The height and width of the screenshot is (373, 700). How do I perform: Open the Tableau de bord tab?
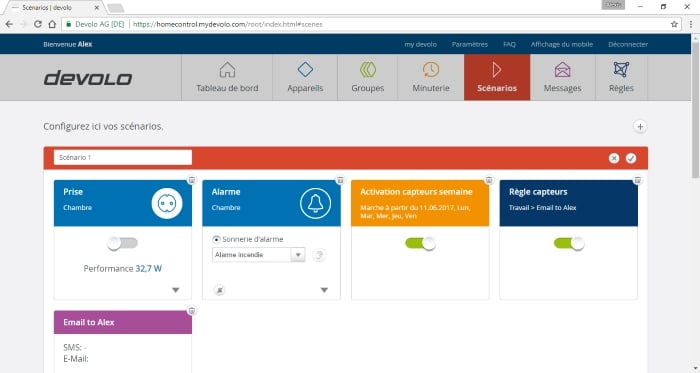point(227,78)
